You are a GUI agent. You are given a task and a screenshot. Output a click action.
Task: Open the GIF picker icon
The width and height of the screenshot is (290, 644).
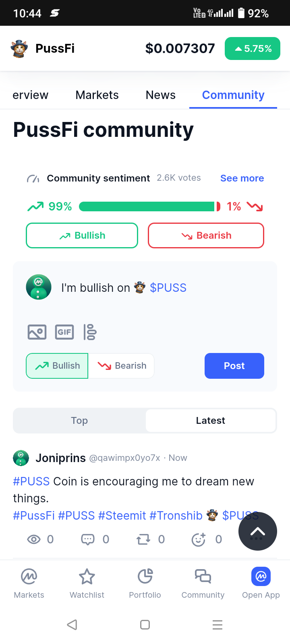tap(64, 332)
